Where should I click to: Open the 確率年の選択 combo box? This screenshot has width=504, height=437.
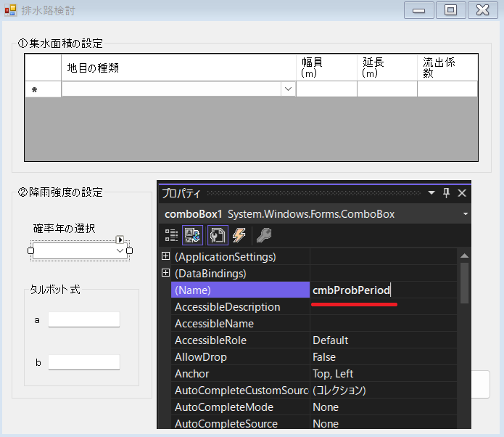[120, 250]
